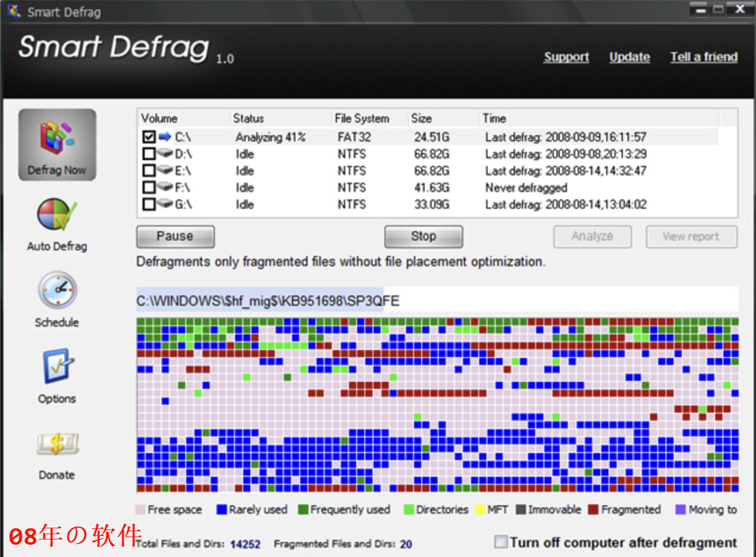Check the E:\ volume checkbox
Screen dimensions: 756x557
(x=149, y=171)
